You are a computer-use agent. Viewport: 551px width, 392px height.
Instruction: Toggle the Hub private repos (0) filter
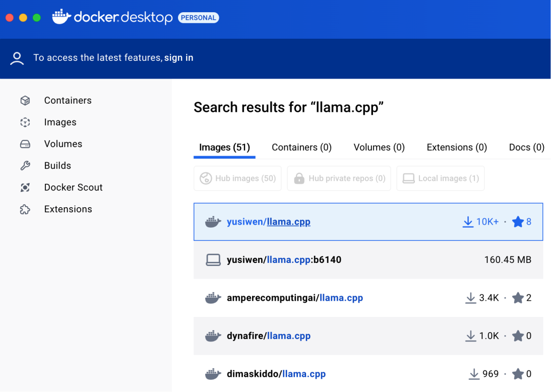pos(339,178)
